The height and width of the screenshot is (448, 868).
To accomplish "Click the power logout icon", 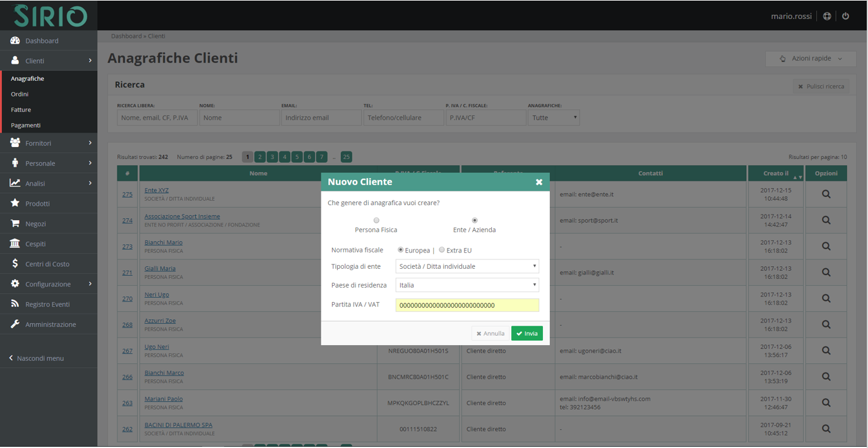I will tap(846, 16).
